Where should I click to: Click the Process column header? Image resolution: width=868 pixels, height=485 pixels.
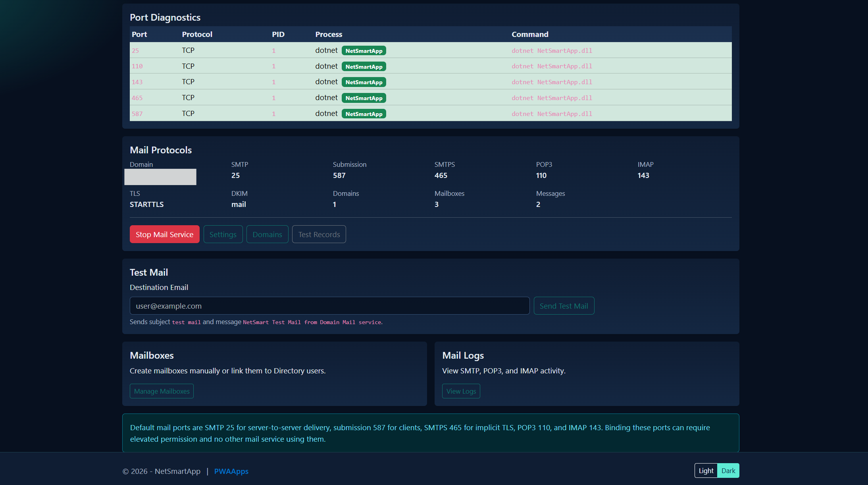coord(329,35)
